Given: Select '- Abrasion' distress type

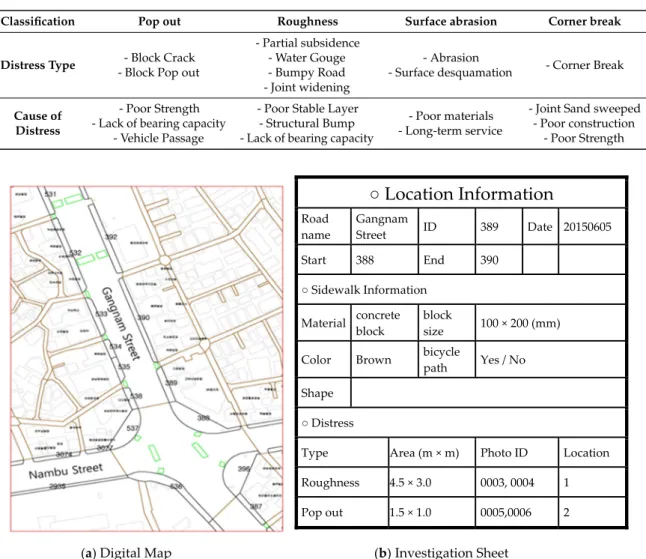Looking at the screenshot, I should (x=451, y=58).
